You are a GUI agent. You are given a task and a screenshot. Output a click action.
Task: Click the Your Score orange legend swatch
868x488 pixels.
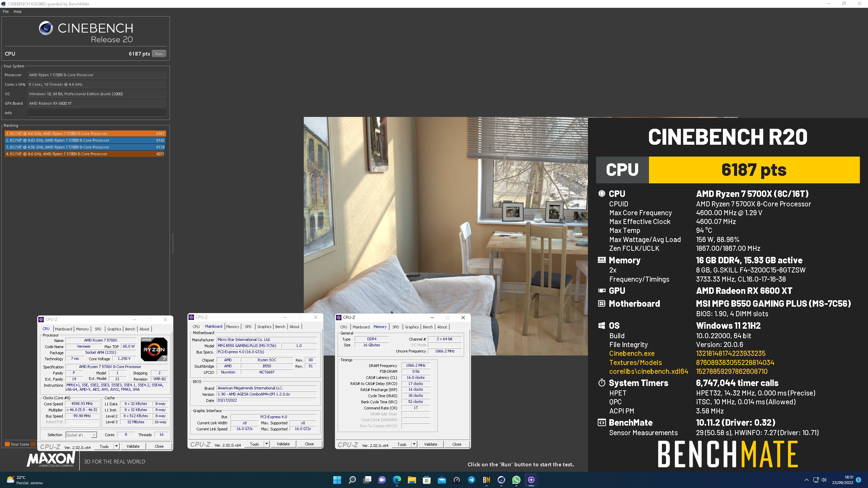[x=7, y=444]
